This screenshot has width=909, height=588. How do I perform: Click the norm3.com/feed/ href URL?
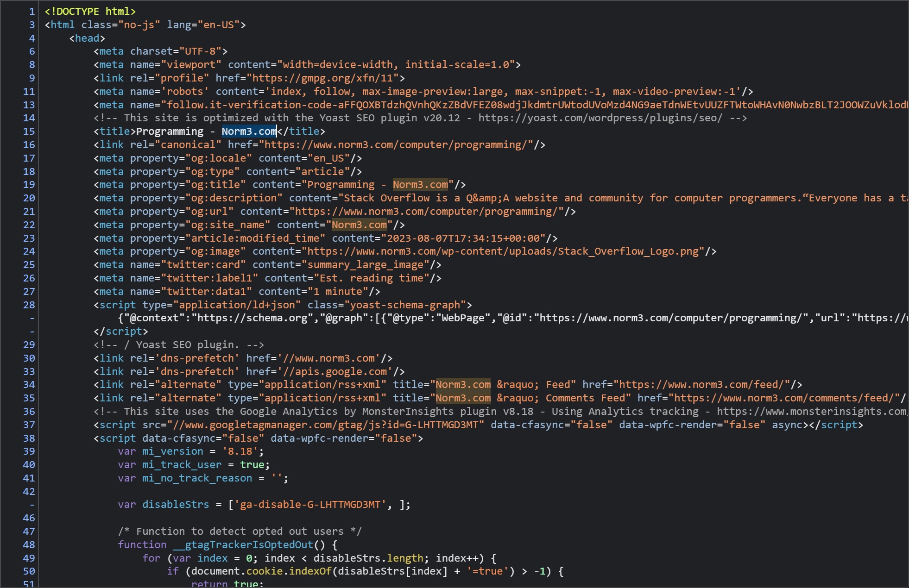tap(701, 385)
